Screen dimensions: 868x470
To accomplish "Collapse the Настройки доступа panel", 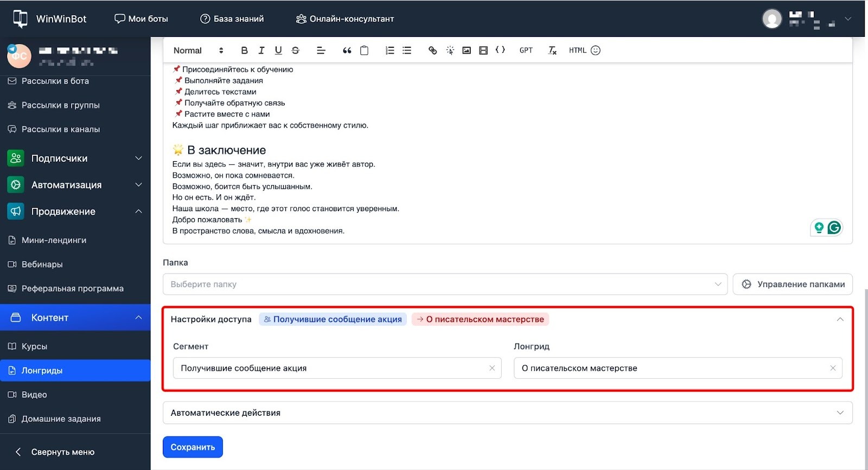I will [x=840, y=319].
